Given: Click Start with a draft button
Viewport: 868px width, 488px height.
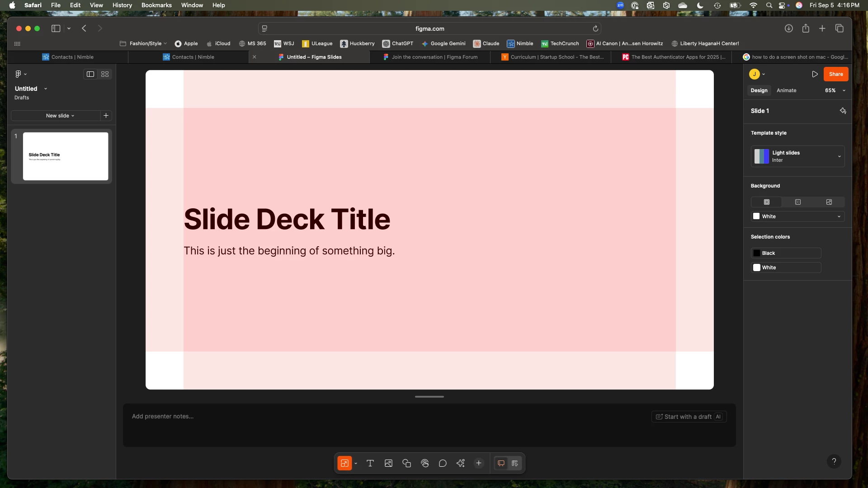Looking at the screenshot, I should [689, 417].
